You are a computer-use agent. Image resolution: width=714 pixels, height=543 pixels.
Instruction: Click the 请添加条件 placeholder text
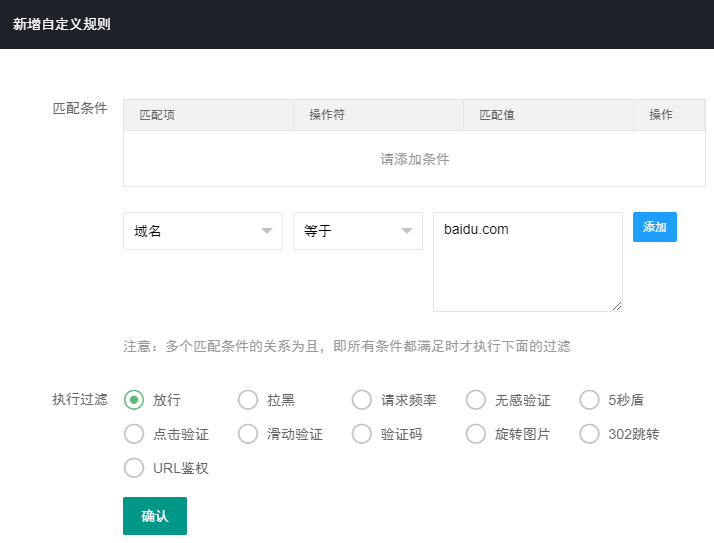click(x=415, y=159)
